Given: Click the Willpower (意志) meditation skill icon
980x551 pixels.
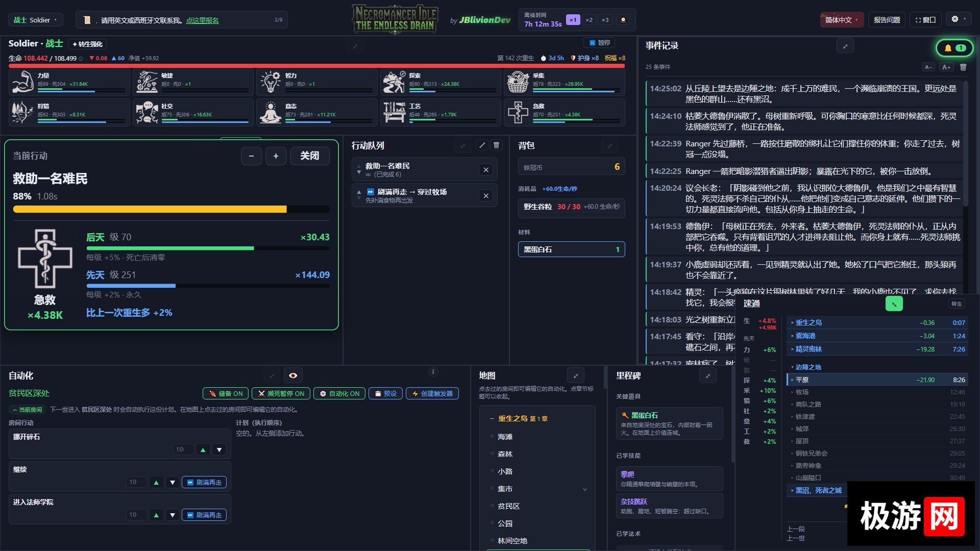Looking at the screenshot, I should pyautogui.click(x=271, y=112).
